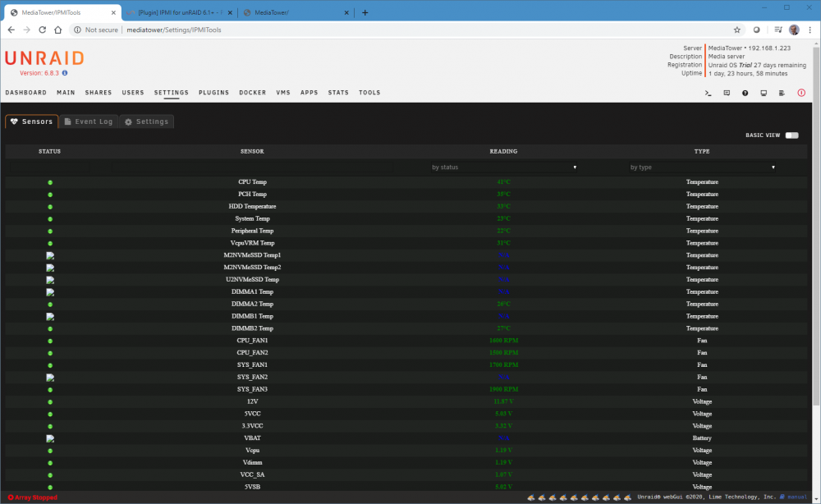Open the Docker menu item
821x504 pixels.
point(253,93)
